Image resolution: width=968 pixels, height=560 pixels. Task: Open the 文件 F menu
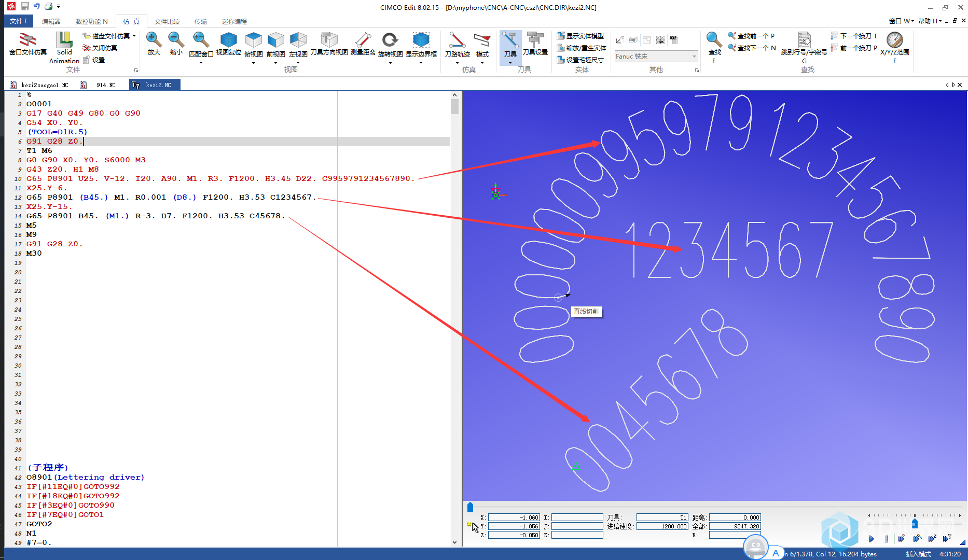[19, 21]
